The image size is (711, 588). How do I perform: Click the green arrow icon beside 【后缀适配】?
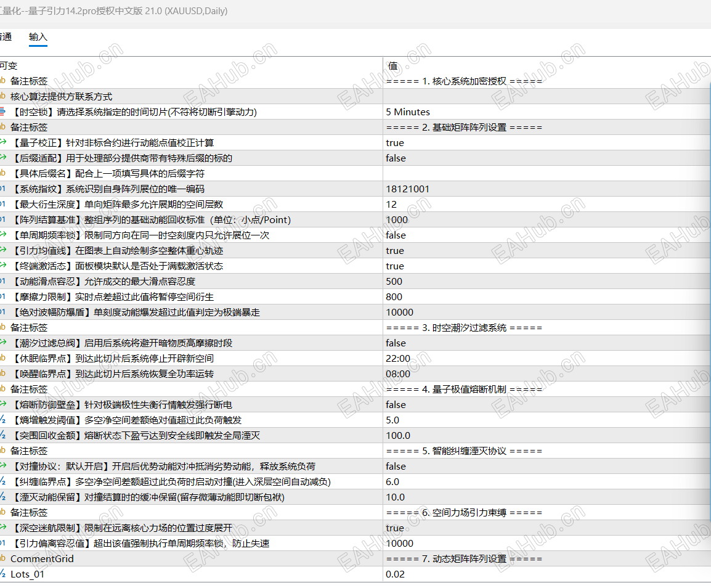2,157
